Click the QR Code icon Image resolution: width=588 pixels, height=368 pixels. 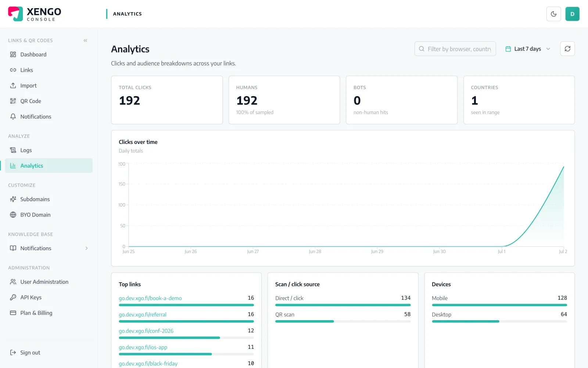click(x=13, y=101)
